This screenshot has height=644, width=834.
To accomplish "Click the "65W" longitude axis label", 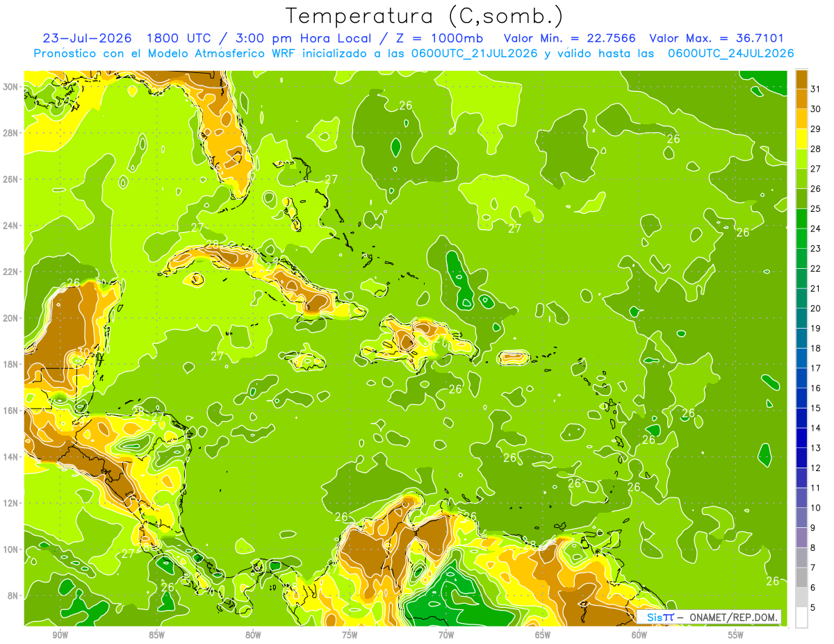I will [543, 635].
